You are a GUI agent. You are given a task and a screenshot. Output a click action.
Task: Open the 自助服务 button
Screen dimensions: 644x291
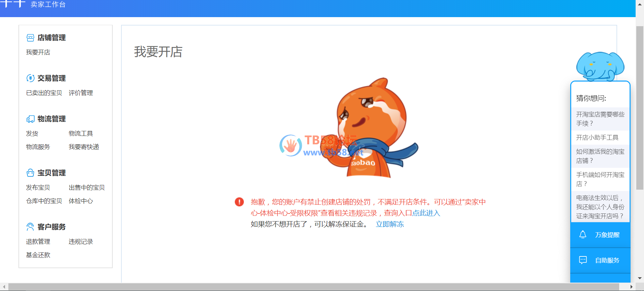pos(600,260)
